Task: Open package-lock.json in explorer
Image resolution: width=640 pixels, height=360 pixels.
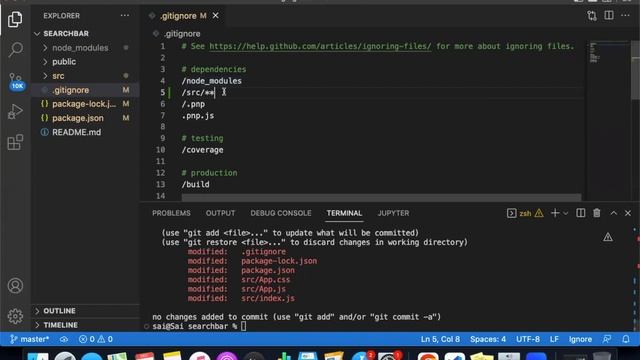Action: [86, 104]
